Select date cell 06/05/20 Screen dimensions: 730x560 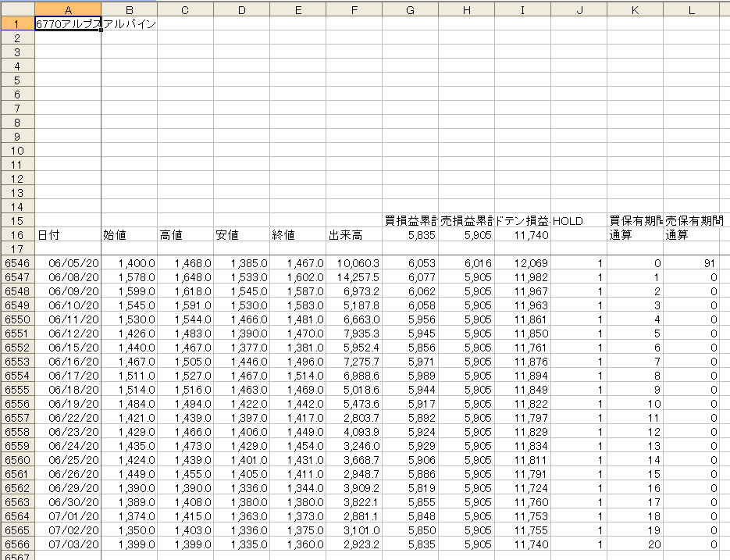click(68, 263)
